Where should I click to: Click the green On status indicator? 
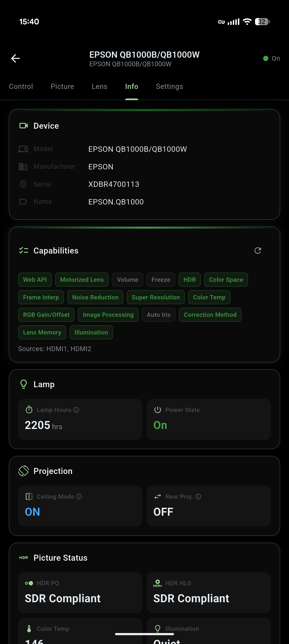266,58
